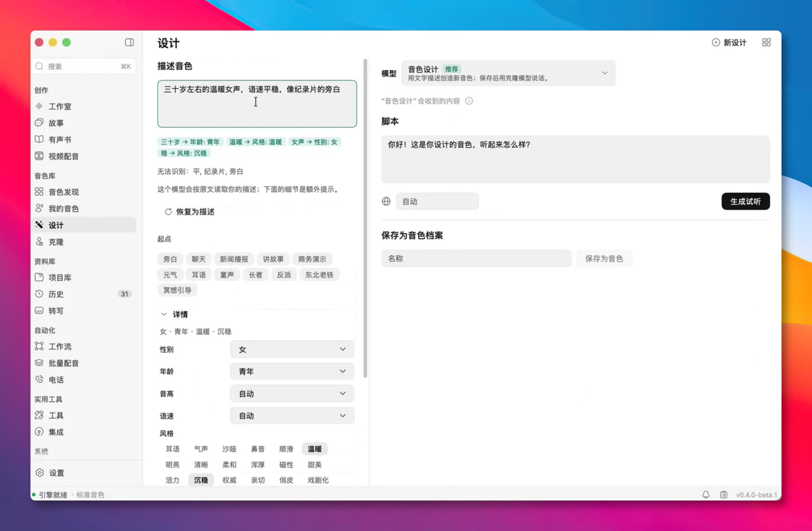The width and height of the screenshot is (812, 531).
Task: Open the 克隆 clone section
Action: coord(56,242)
